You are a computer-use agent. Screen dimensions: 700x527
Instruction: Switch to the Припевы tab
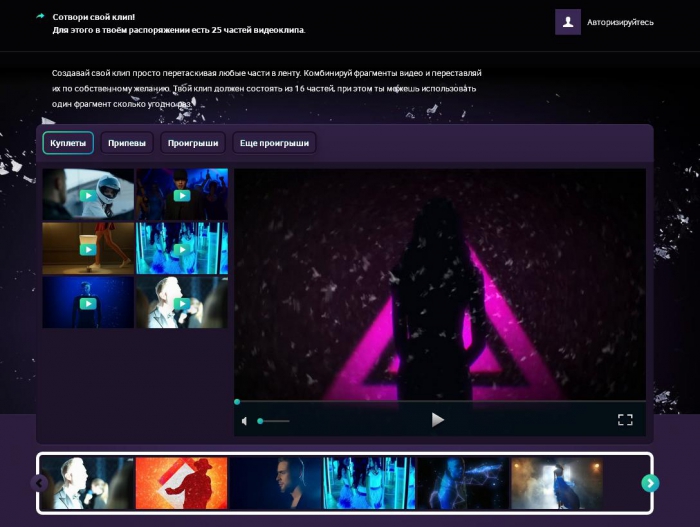click(x=127, y=143)
